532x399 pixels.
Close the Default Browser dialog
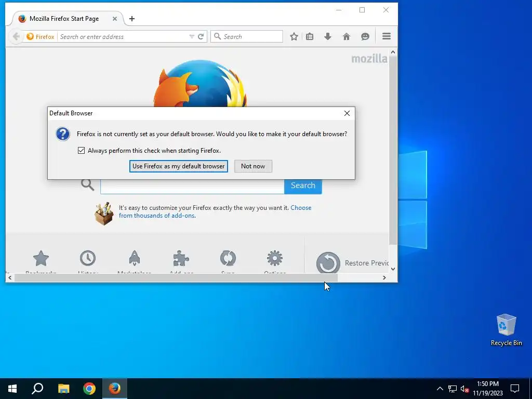click(x=347, y=113)
